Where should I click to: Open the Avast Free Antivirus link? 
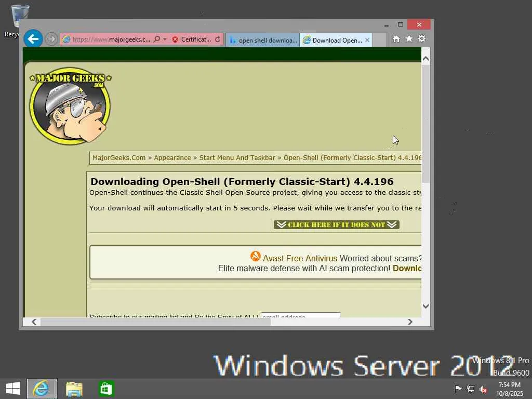click(300, 259)
